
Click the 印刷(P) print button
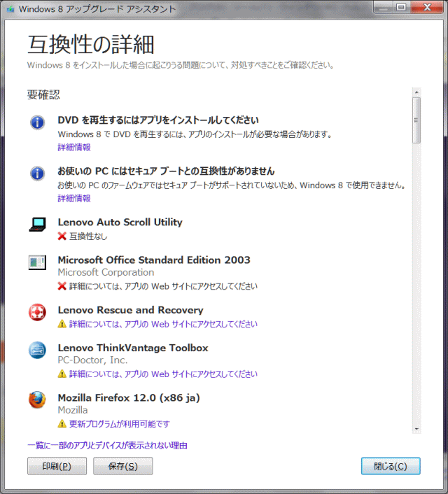[57, 466]
